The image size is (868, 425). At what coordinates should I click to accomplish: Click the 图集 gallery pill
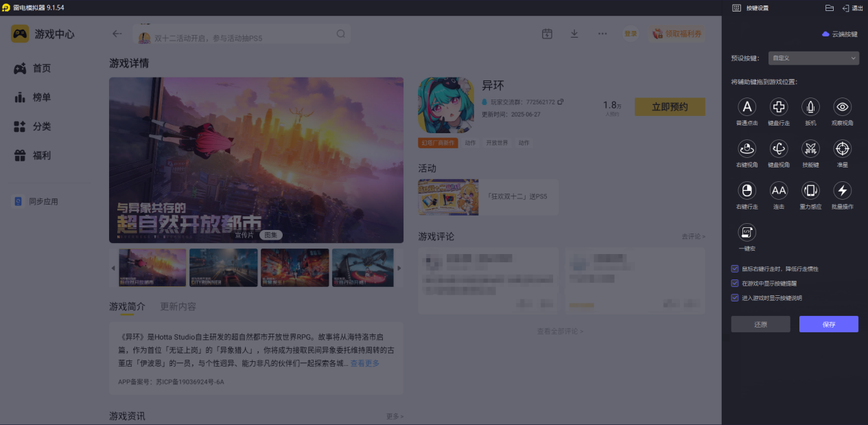270,235
